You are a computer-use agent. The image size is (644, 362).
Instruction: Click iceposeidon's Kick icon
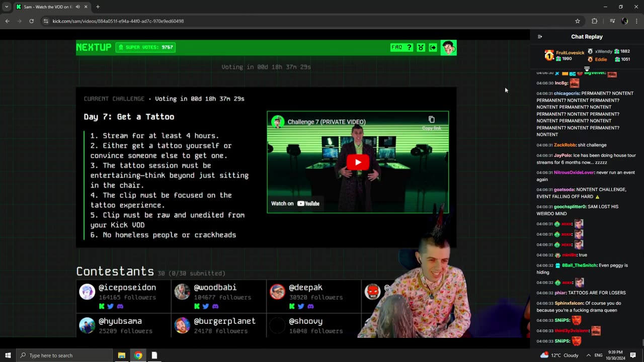tap(102, 306)
